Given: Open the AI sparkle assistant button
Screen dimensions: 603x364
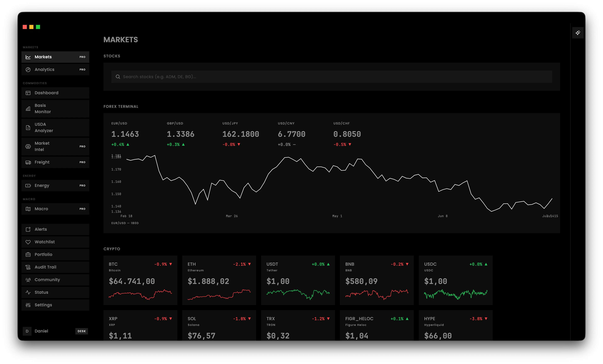Looking at the screenshot, I should tap(578, 33).
